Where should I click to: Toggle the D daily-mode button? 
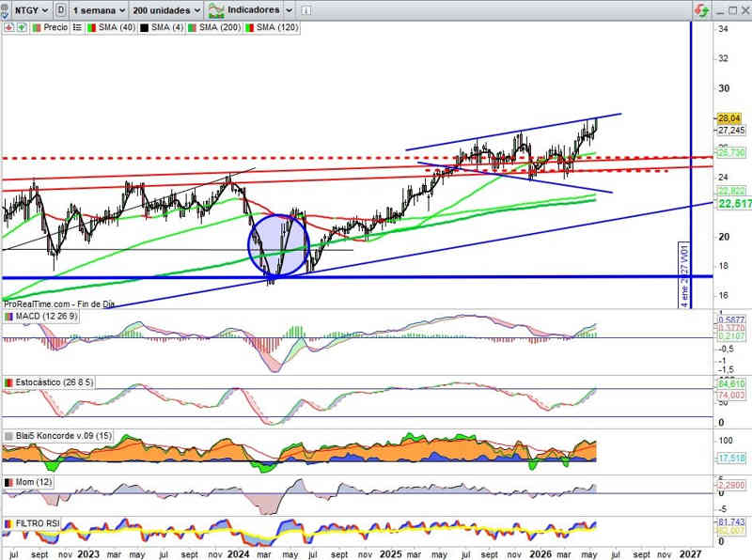(61, 9)
